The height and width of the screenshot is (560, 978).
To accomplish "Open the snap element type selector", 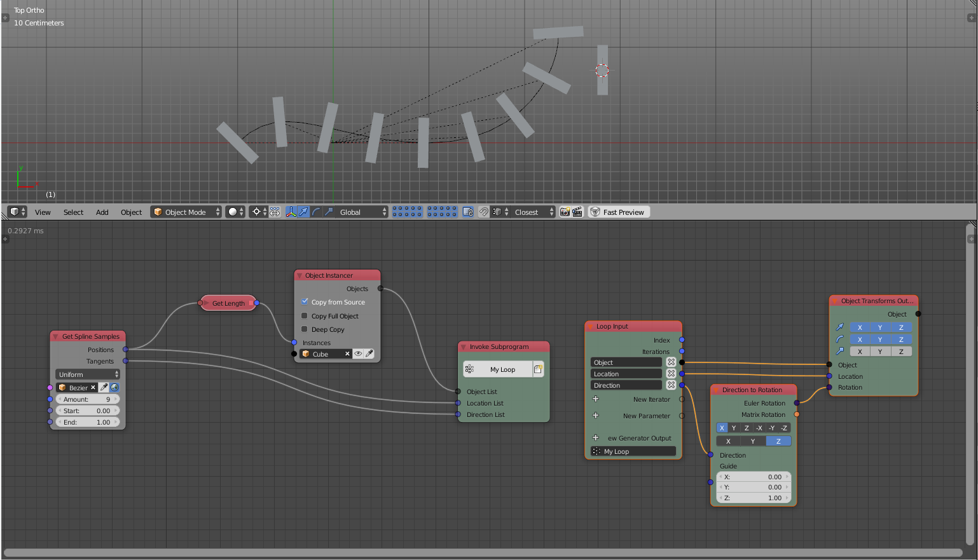I will (500, 212).
